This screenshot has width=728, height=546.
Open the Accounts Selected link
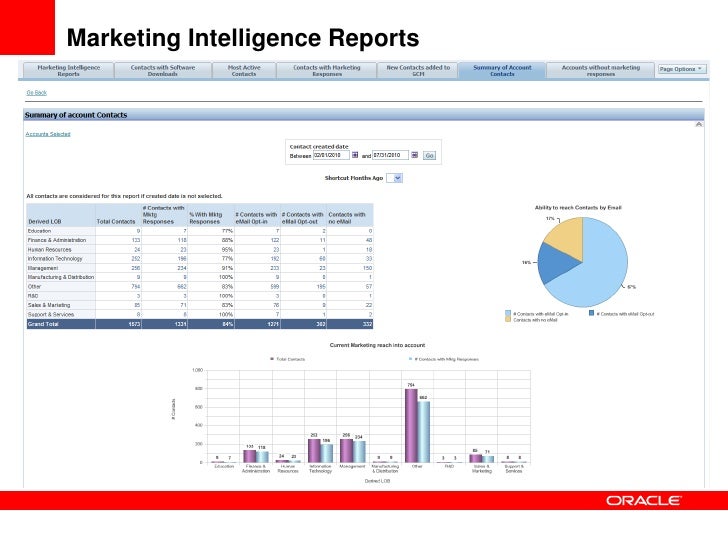(48, 134)
